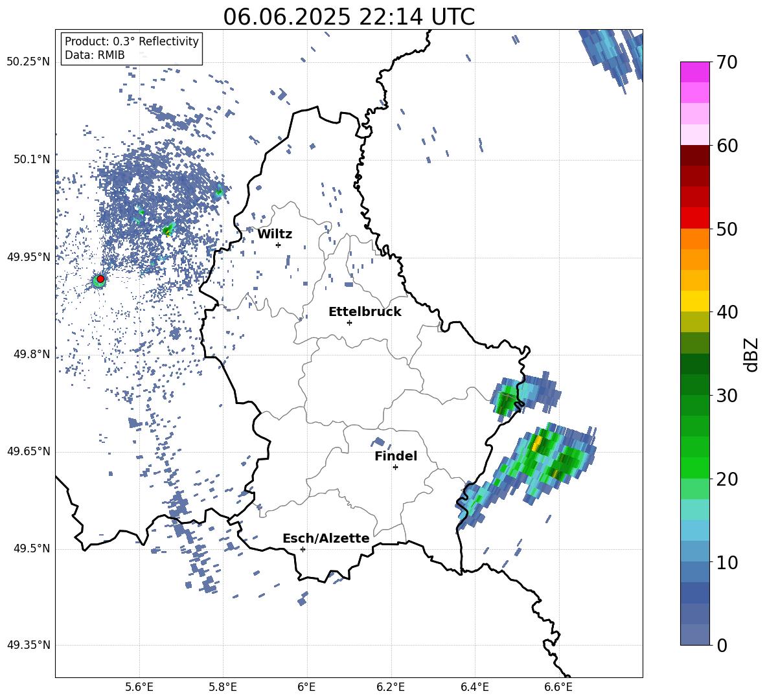Click the colorbar tick label 20
Viewport: 767px width, 700px height.
point(727,479)
